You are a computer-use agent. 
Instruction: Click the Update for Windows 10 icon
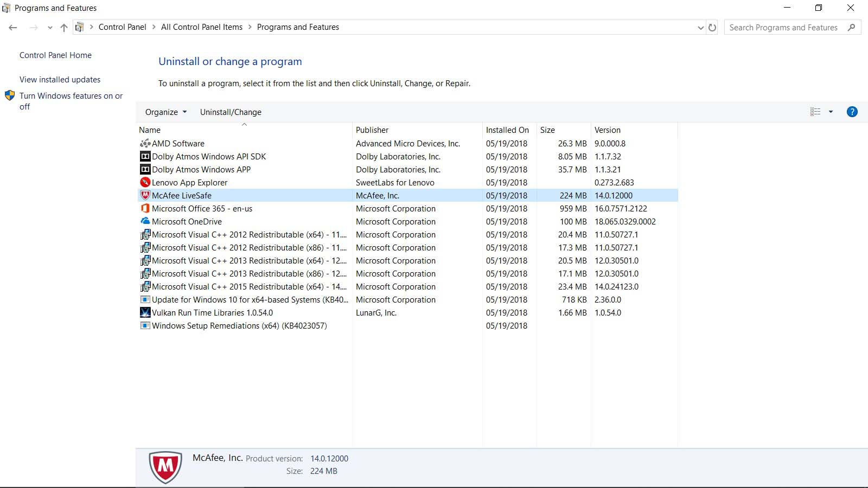(145, 300)
